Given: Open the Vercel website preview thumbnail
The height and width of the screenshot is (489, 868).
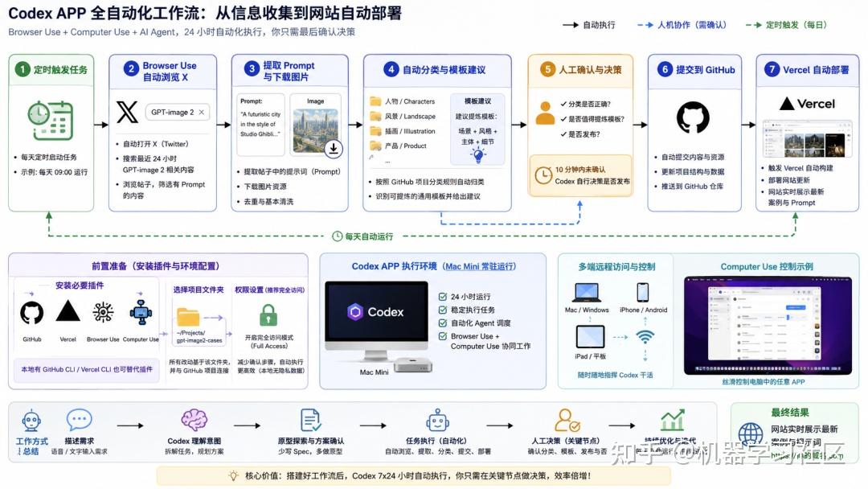Looking at the screenshot, I should tap(809, 138).
